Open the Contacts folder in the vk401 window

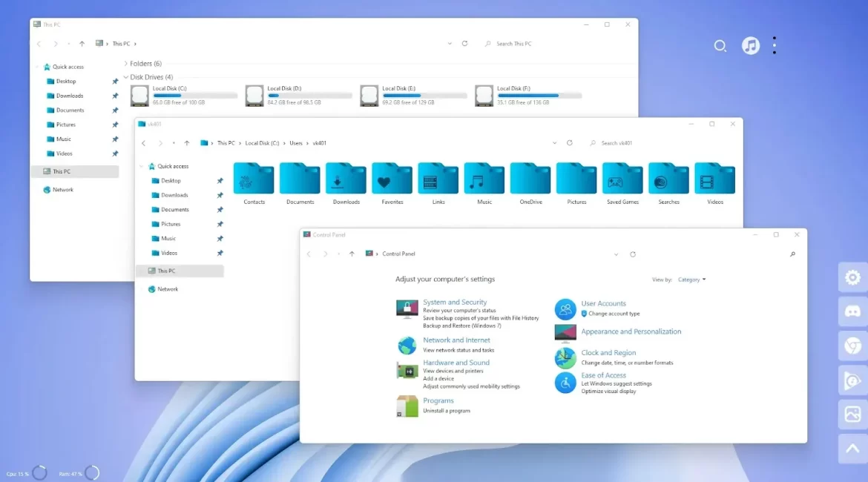point(254,184)
